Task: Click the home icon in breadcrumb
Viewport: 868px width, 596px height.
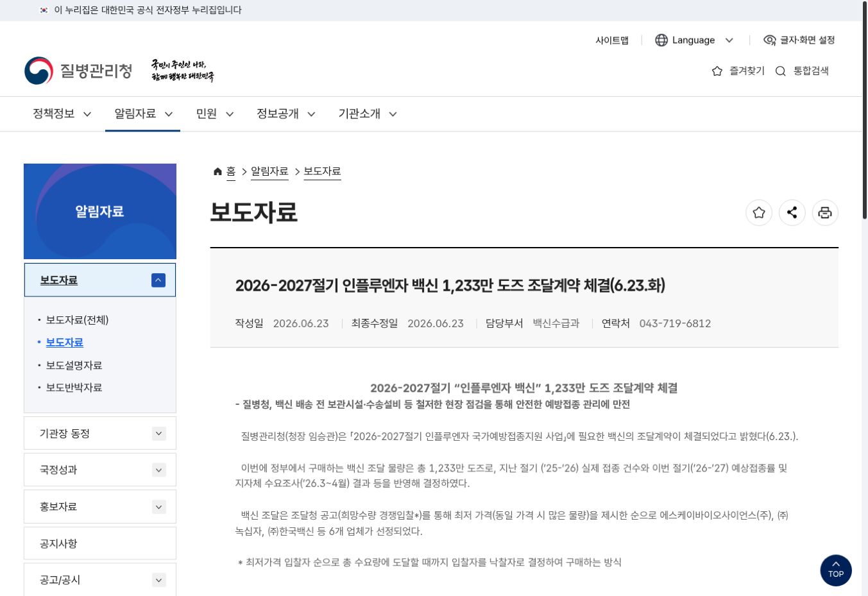Action: (217, 171)
